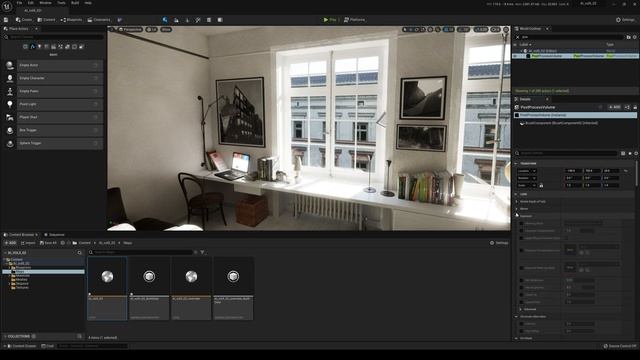Viewport: 640px width, 360px height.
Task: Click the Point Light bulb icon
Action: [10, 104]
